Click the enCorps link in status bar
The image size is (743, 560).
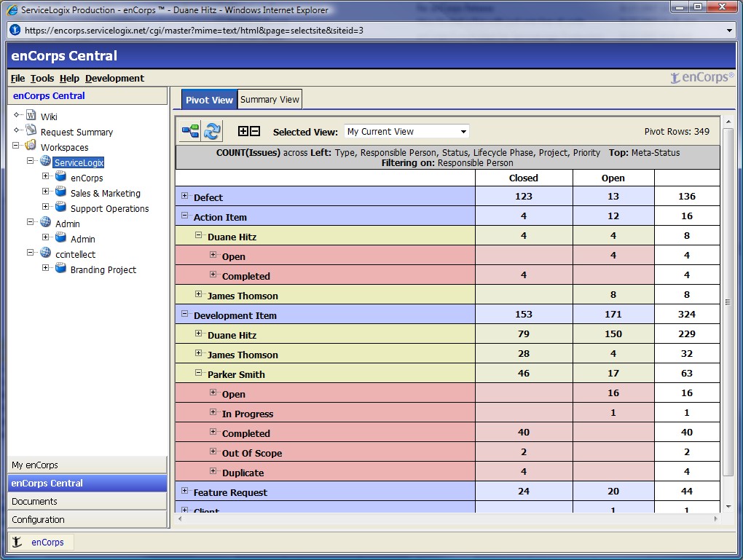click(47, 542)
